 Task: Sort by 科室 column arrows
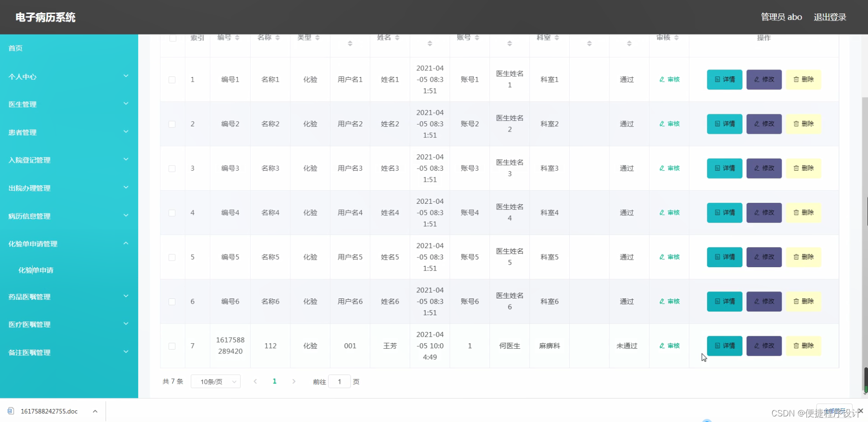click(557, 38)
